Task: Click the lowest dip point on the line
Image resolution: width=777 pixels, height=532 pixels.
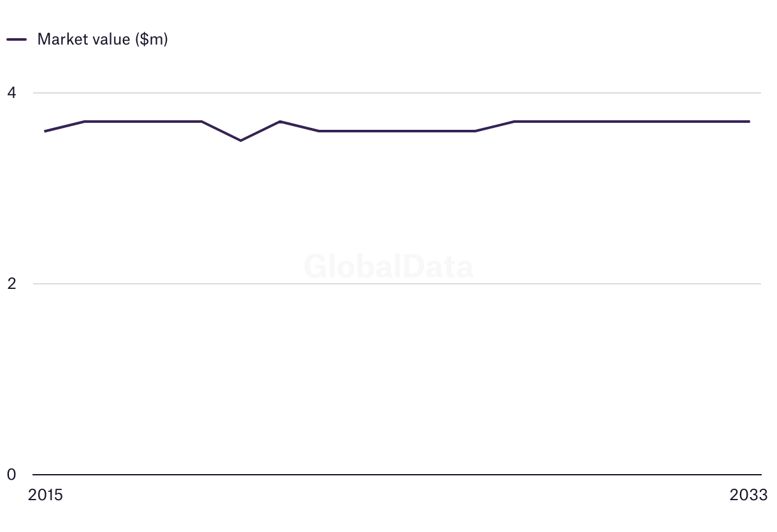Action: click(240, 140)
